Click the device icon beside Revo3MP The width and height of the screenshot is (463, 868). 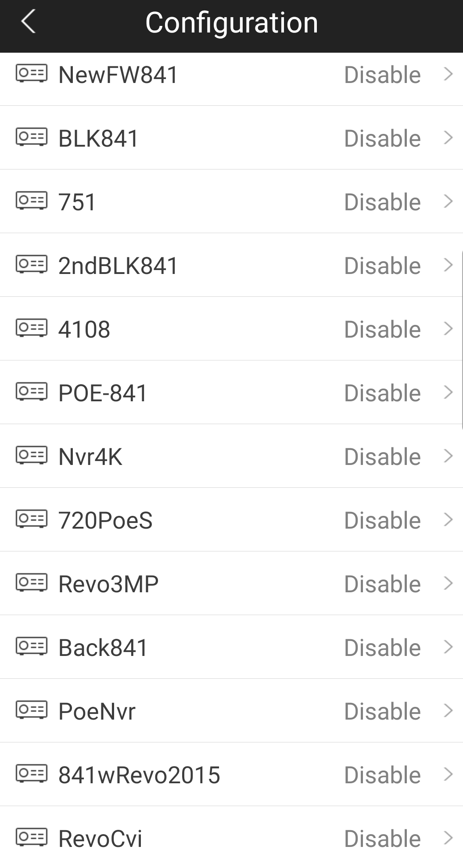tap(32, 583)
